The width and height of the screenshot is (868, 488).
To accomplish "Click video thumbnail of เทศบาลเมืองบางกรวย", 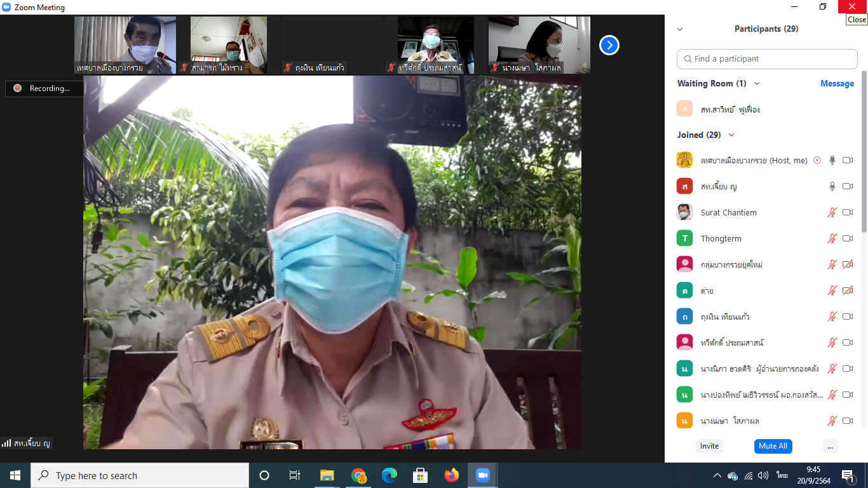I will point(125,45).
